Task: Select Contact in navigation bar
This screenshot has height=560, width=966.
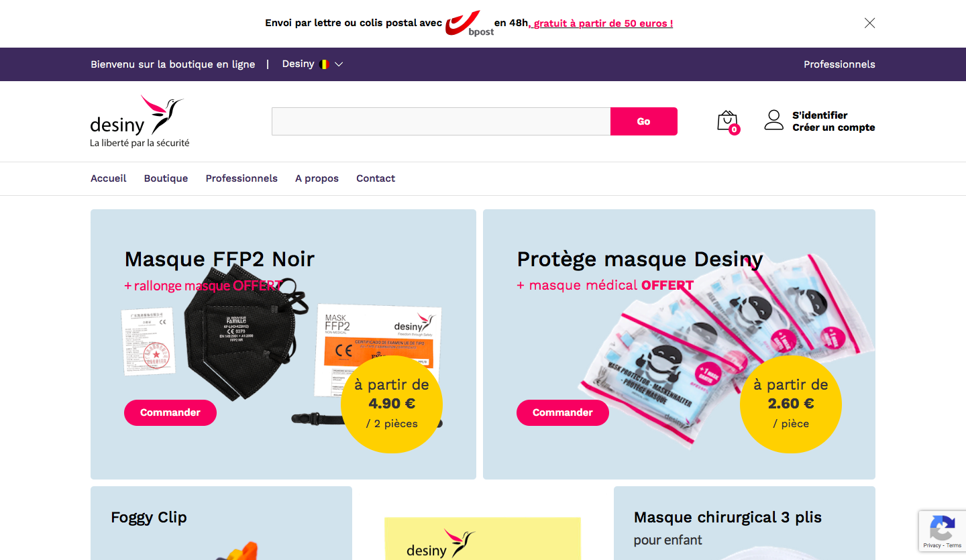Action: tap(376, 178)
